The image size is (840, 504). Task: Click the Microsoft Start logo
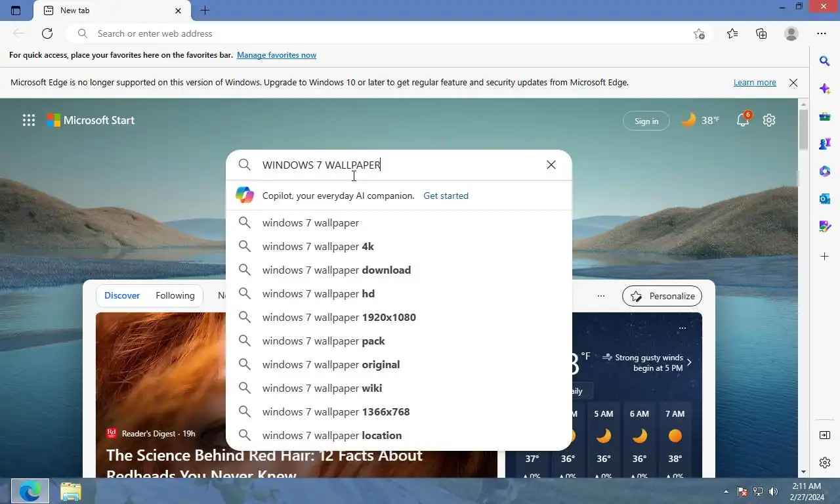[91, 120]
